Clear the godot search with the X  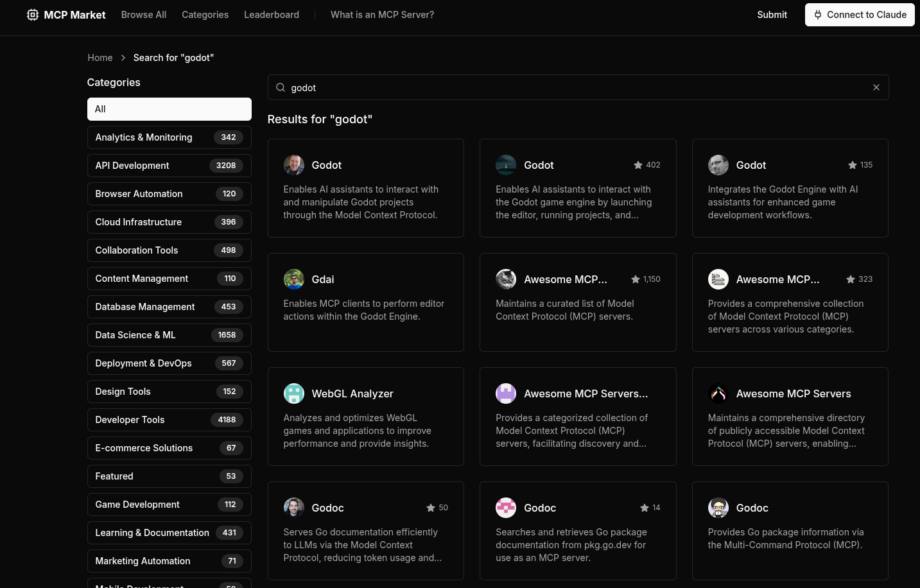tap(876, 87)
